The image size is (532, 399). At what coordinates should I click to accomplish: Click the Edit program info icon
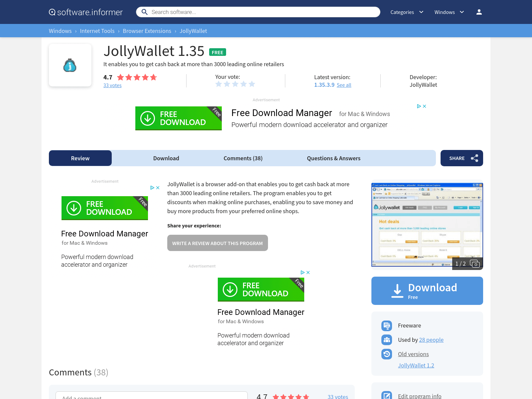[x=387, y=395]
